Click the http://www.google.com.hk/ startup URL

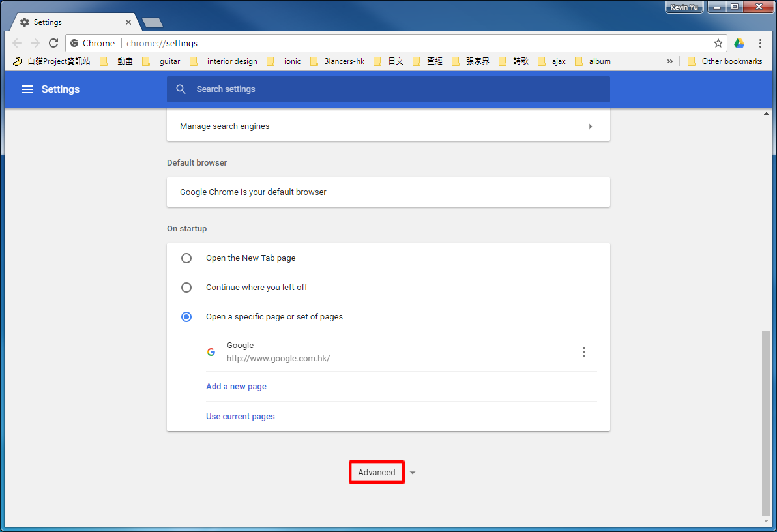click(278, 359)
